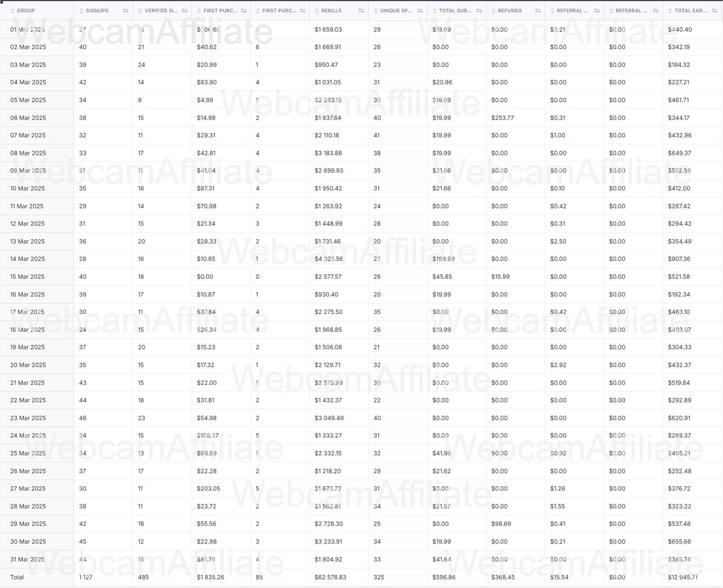This screenshot has width=723, height=588.
Task: Open the Total Sub... column options icon
Action: pyautogui.click(x=480, y=11)
